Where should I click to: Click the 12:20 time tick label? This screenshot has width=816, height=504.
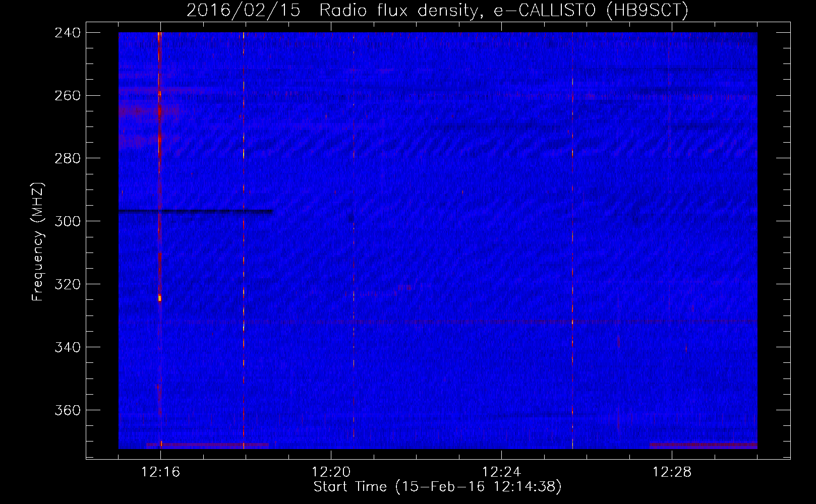click(331, 472)
